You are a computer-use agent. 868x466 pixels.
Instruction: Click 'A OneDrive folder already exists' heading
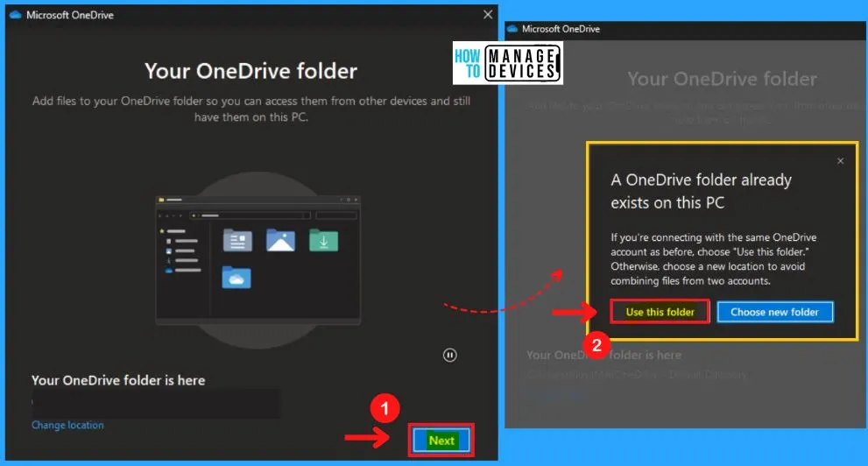tap(701, 191)
